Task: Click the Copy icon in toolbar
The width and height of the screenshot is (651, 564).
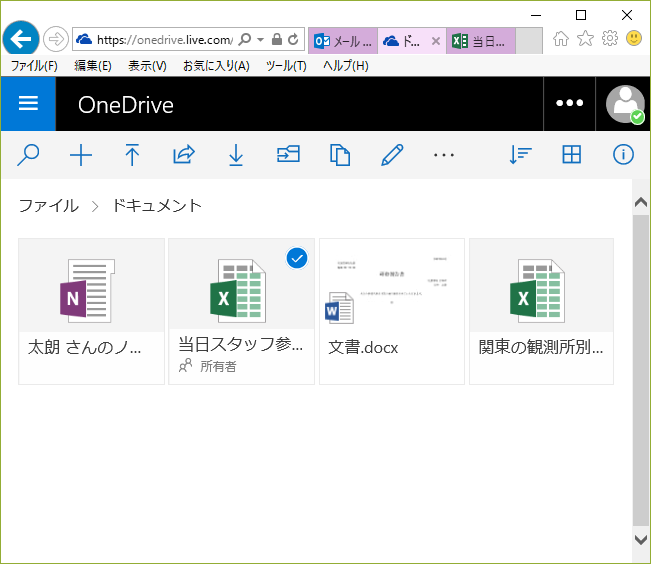Action: coord(340,155)
